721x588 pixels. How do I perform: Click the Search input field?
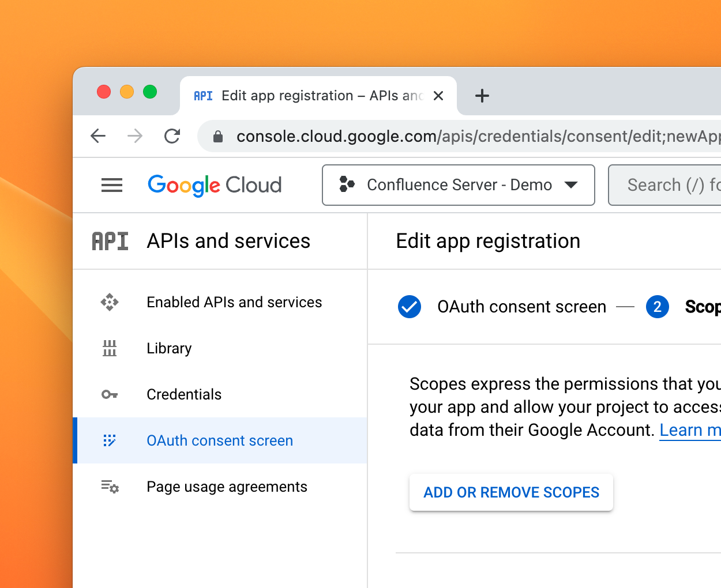pyautogui.click(x=669, y=185)
